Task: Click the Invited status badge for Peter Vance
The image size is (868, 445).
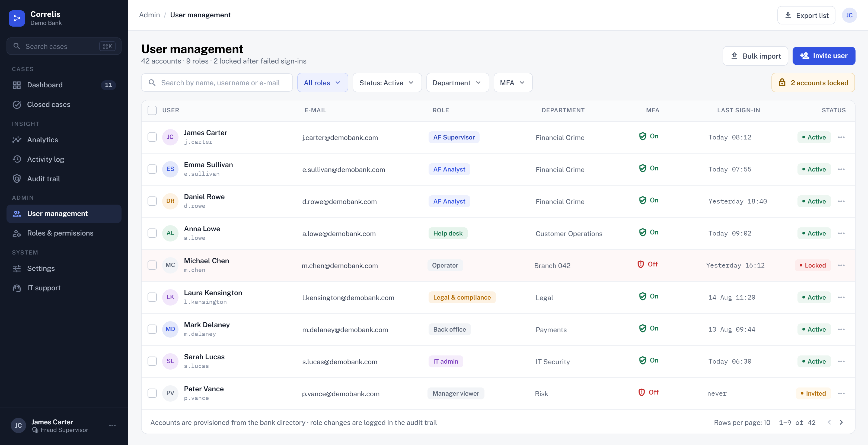Action: [x=813, y=393]
